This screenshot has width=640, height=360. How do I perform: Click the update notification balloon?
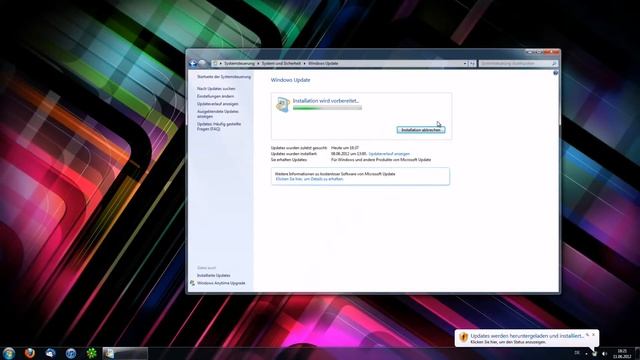tap(527, 338)
